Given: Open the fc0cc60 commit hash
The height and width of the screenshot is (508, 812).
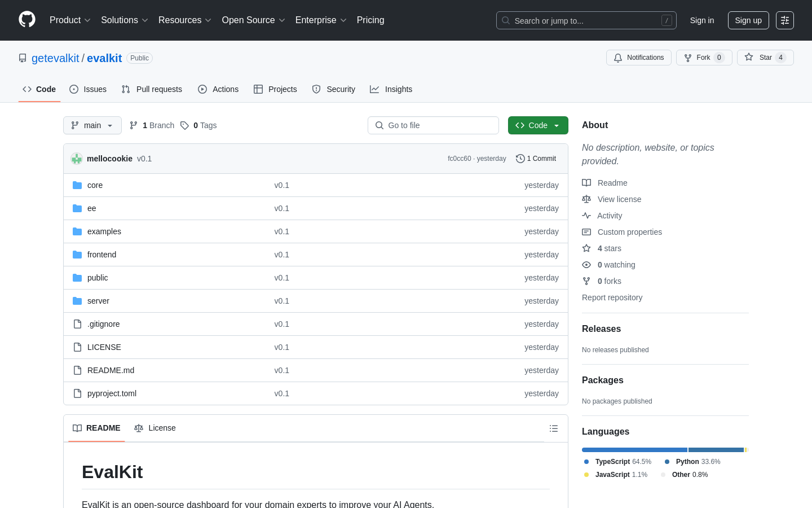Looking at the screenshot, I should coord(459,159).
